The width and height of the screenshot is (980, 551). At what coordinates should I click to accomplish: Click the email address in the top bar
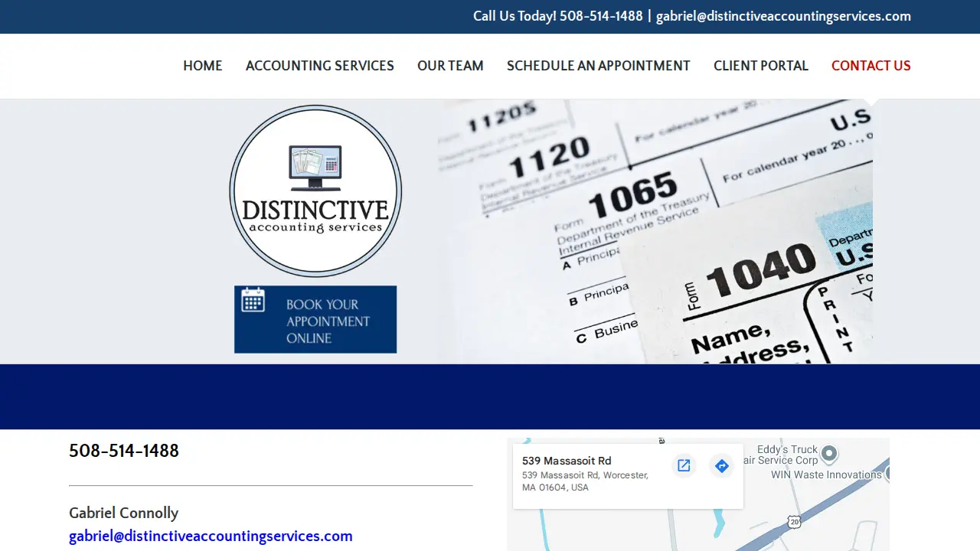point(783,16)
